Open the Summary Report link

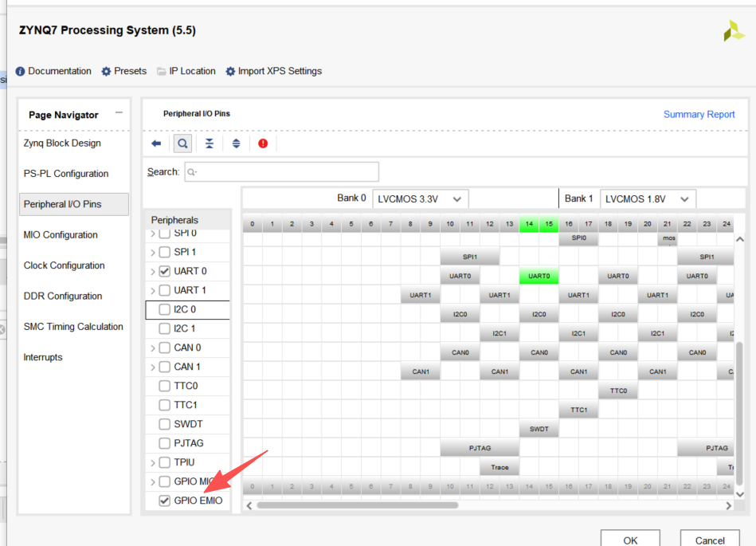pos(699,114)
